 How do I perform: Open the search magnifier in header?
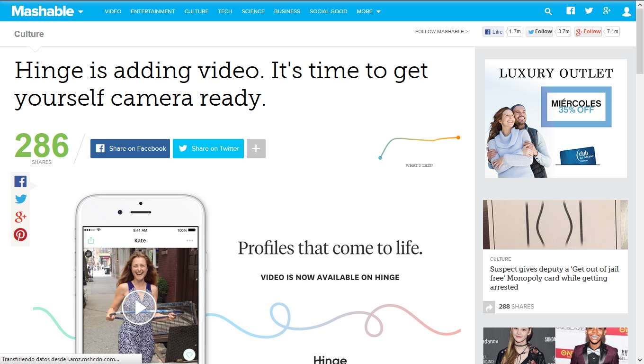click(x=548, y=11)
